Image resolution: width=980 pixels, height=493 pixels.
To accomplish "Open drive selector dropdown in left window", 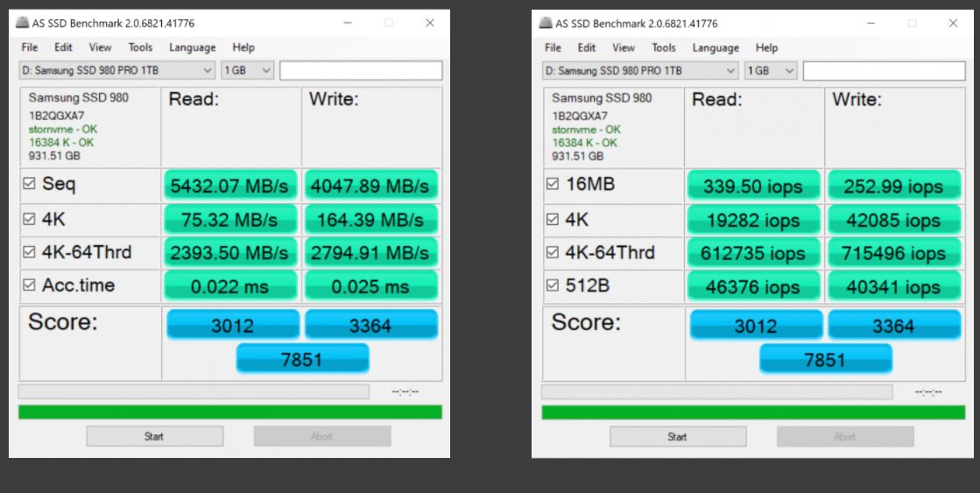I will 116,71.
